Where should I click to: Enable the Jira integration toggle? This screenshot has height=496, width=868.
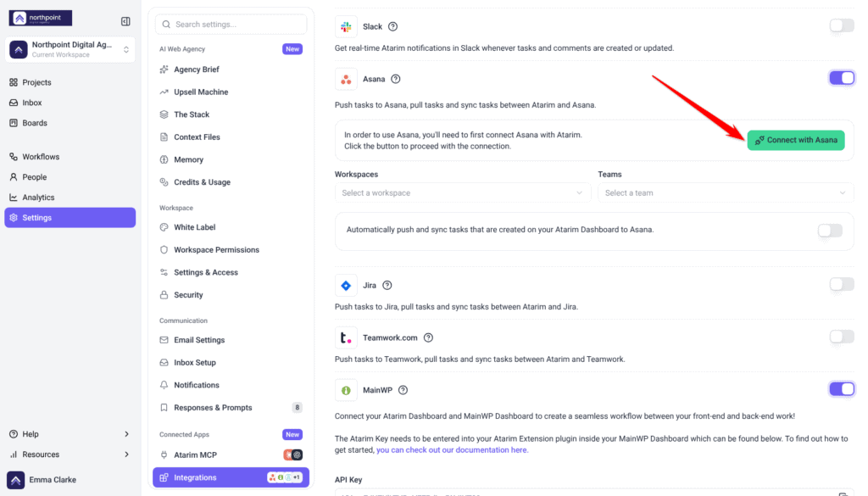coord(842,285)
